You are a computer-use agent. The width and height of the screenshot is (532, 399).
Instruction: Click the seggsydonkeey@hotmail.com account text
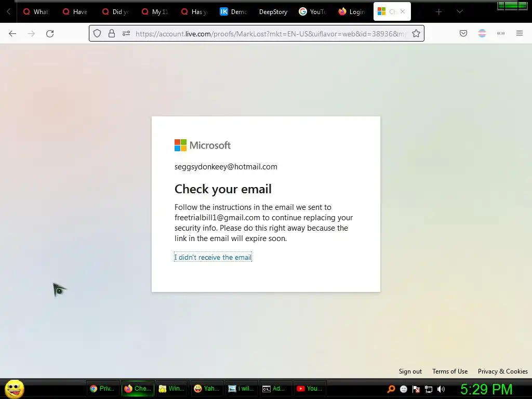tap(225, 167)
